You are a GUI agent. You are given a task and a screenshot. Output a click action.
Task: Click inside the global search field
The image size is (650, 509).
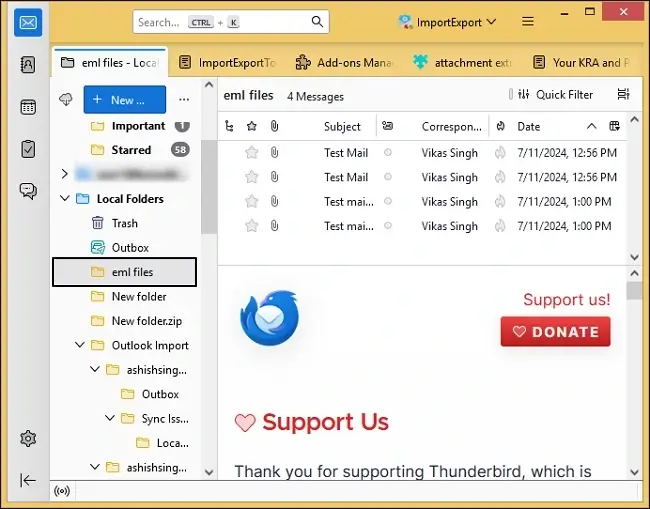click(x=231, y=22)
